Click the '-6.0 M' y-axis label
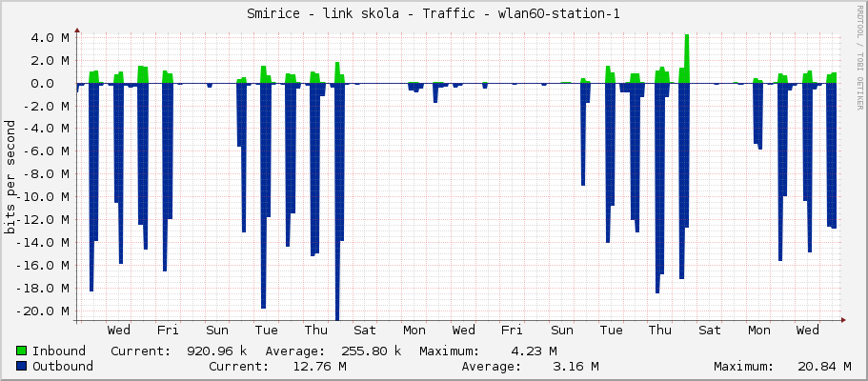 46,151
